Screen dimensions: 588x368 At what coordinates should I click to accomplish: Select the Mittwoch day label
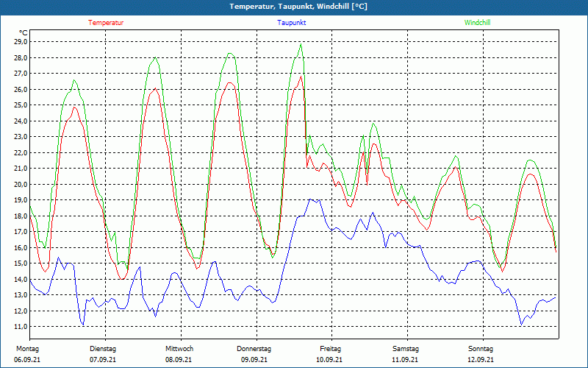click(x=179, y=348)
